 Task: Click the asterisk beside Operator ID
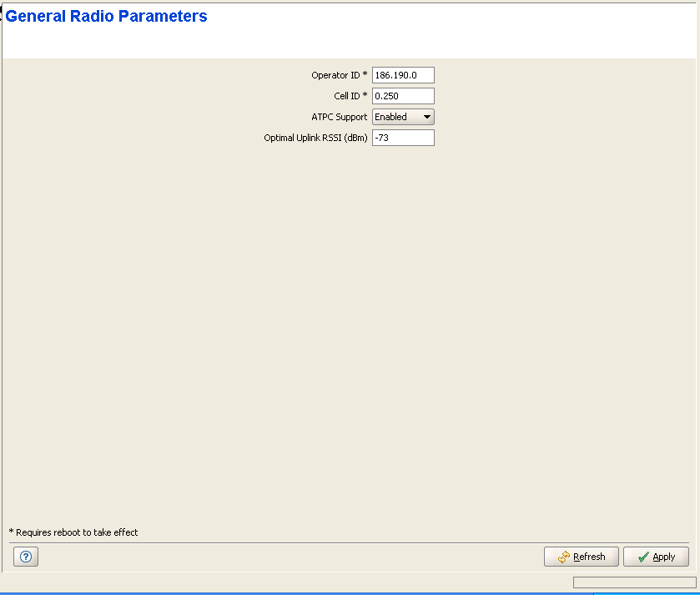click(365, 75)
